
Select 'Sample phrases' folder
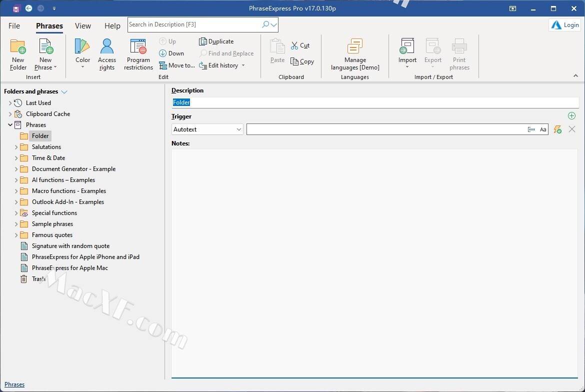click(52, 224)
